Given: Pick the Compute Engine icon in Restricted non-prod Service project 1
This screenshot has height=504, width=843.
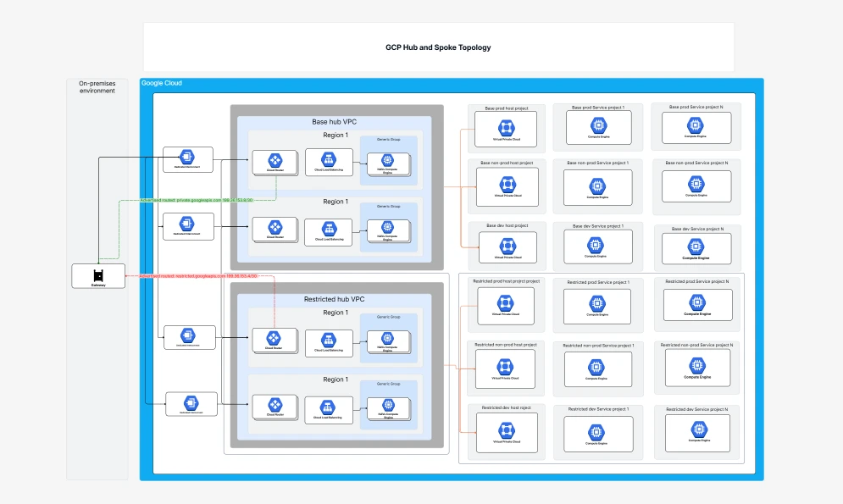Looking at the screenshot, I should (596, 368).
